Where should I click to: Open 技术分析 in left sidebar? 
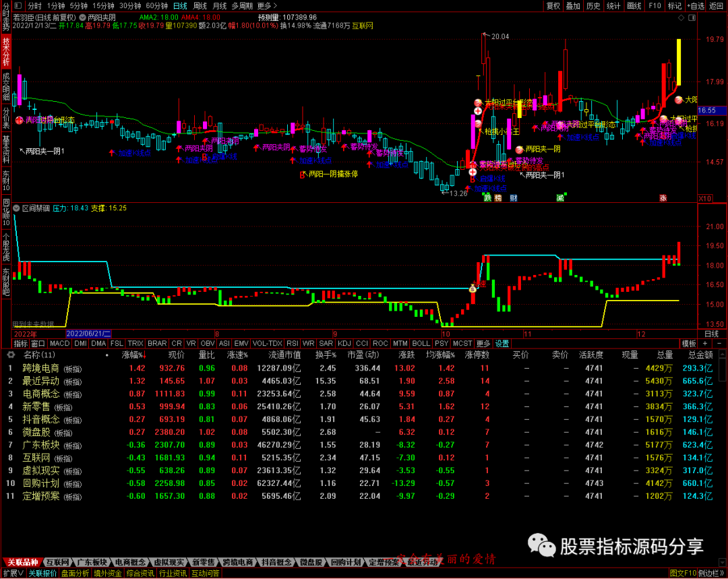coord(6,51)
